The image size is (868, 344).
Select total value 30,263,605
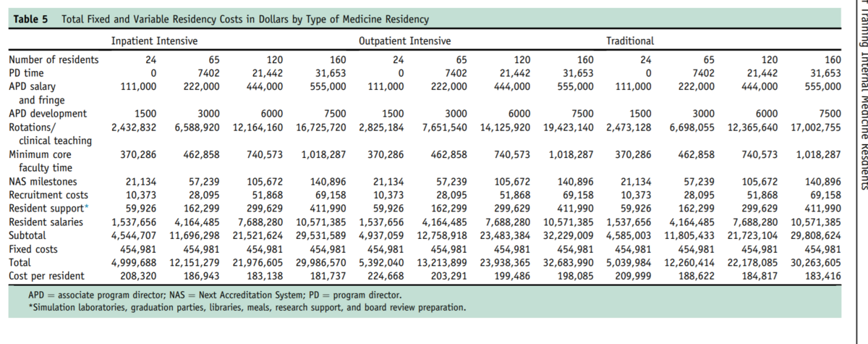point(815,262)
